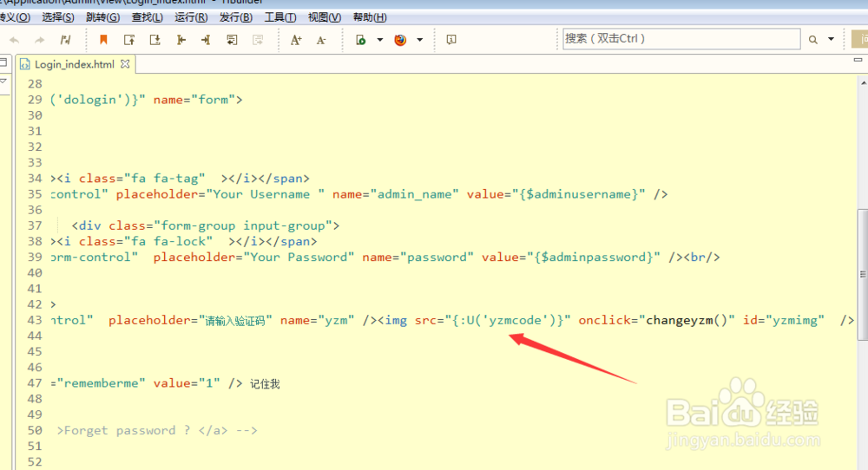Click 'admin_name' attribute value
This screenshot has width=868, height=470.
pos(415,194)
